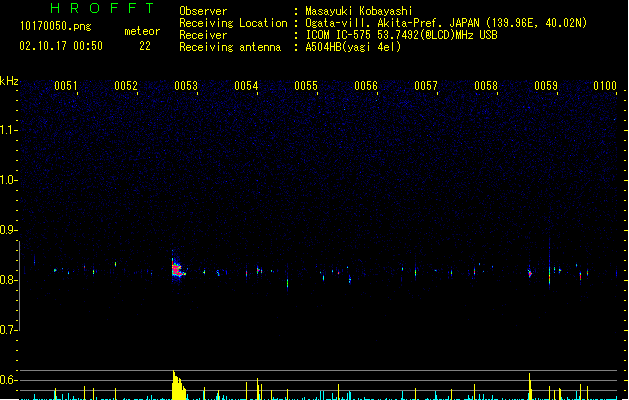Viewport: 629px width, 400px height.
Task: Click the Receiving Location label
Action: click(233, 23)
